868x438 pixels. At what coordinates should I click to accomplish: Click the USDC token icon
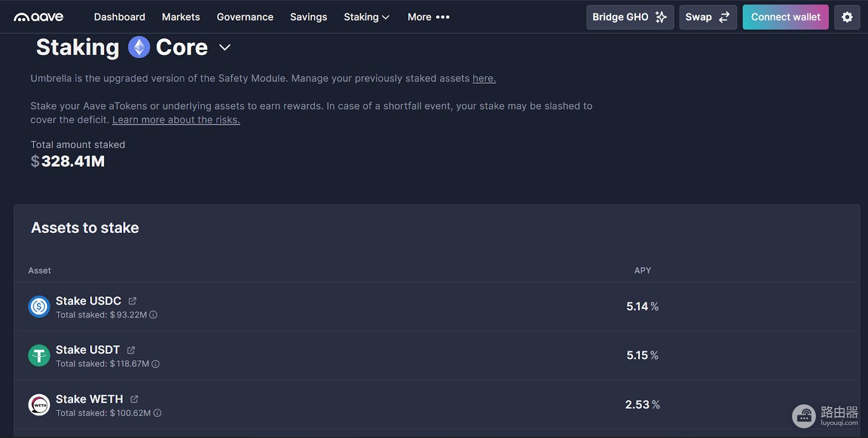coord(39,307)
